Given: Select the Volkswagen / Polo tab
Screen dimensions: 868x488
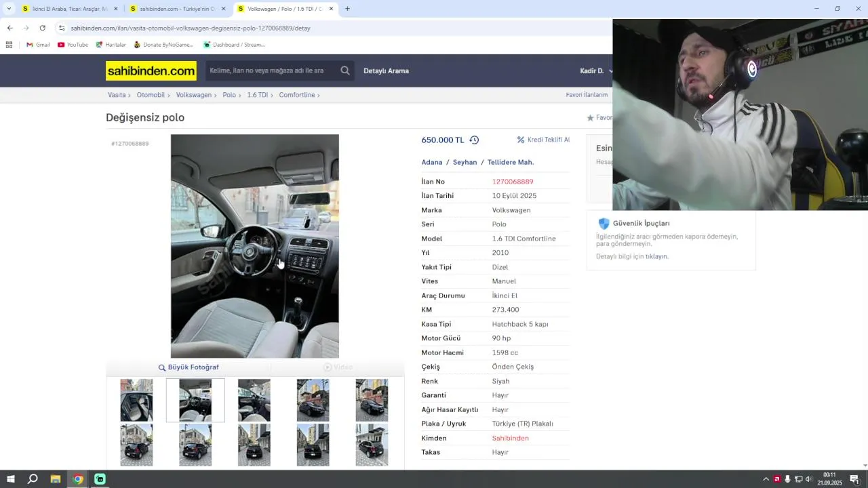Looking at the screenshot, I should pos(285,9).
